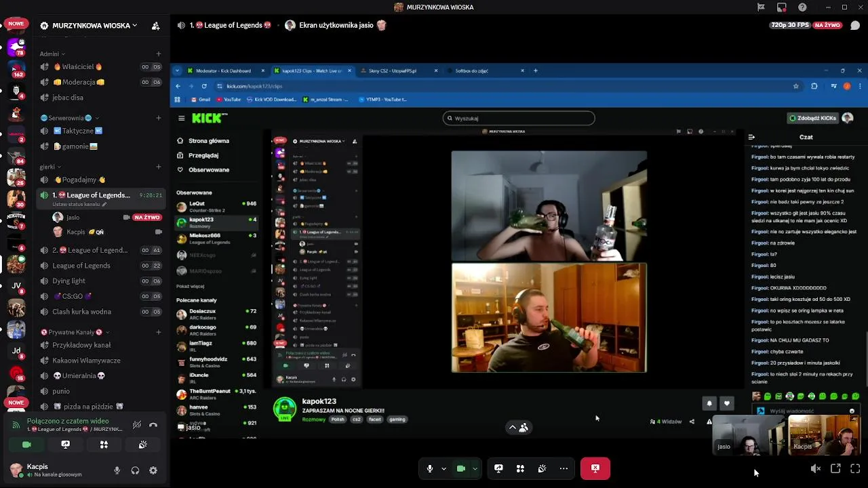The width and height of the screenshot is (868, 488).
Task: Open the help question mark icon
Action: click(803, 7)
